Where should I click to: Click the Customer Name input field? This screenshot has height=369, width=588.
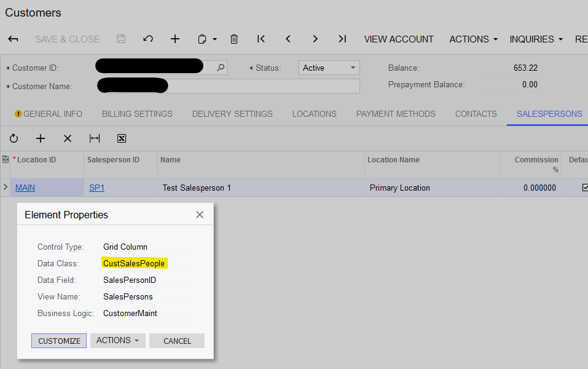[x=228, y=86]
